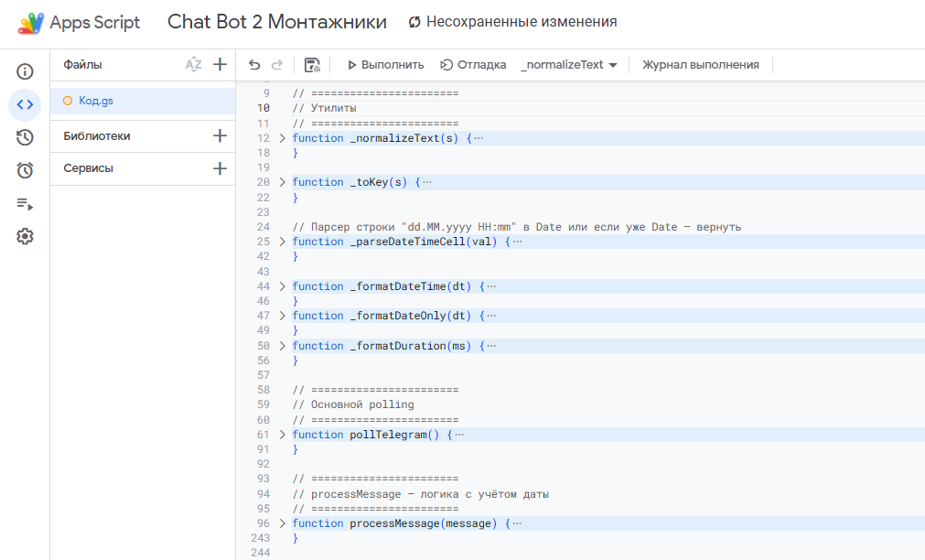
Task: Click the Выполнить run button
Action: [x=385, y=65]
